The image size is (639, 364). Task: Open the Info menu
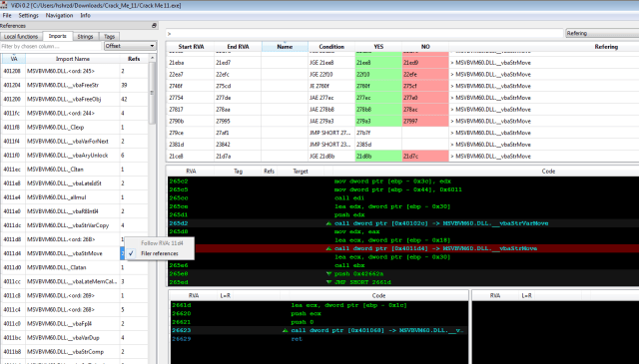(85, 16)
